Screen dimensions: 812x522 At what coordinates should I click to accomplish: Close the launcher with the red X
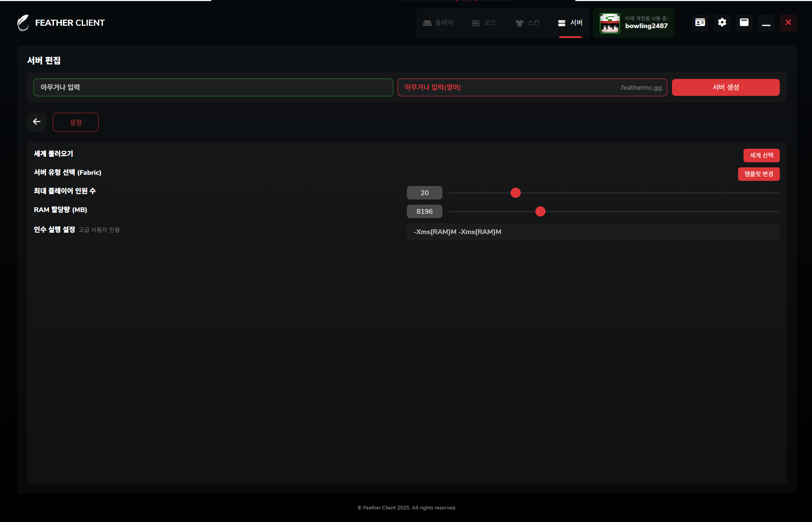coord(788,23)
